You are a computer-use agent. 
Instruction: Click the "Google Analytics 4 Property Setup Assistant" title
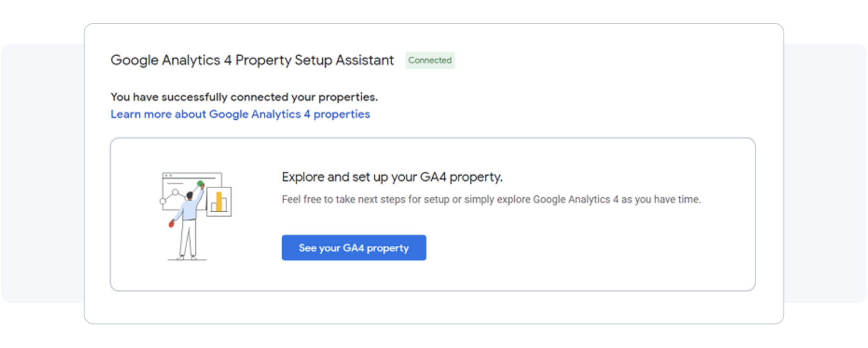(252, 60)
